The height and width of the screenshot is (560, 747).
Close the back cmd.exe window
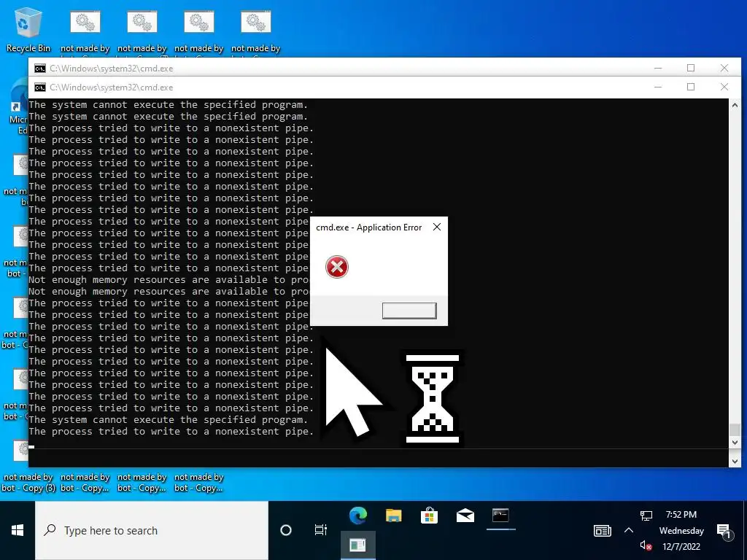pos(724,68)
